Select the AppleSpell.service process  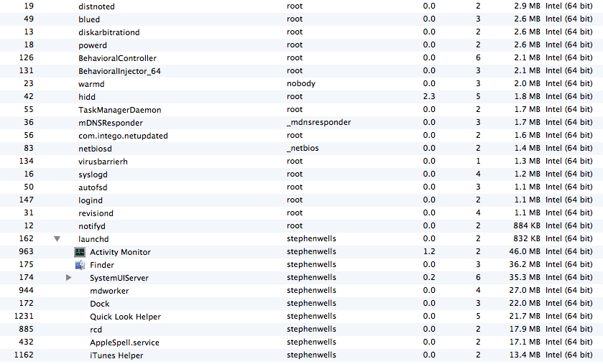point(302,342)
